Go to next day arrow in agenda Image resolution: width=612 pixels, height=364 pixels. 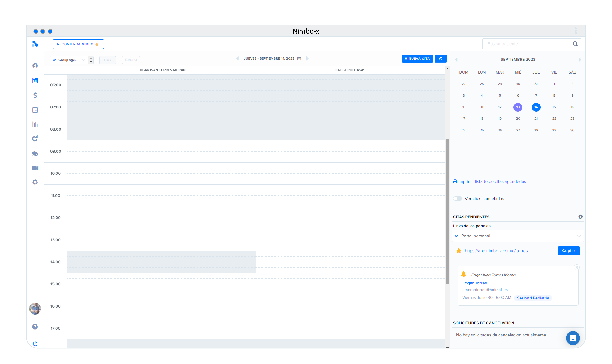(307, 58)
